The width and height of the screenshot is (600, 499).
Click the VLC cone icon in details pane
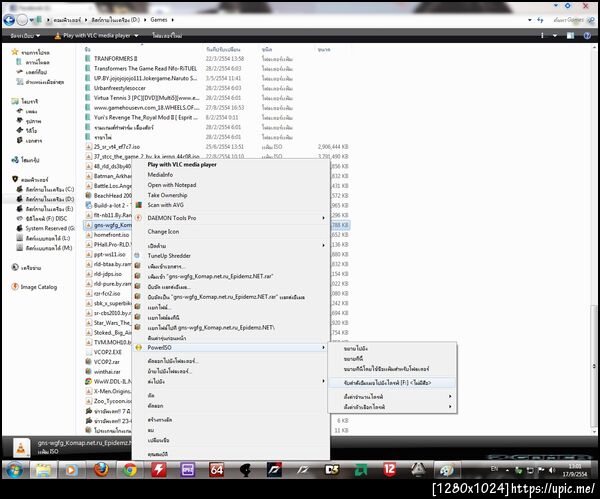21,448
